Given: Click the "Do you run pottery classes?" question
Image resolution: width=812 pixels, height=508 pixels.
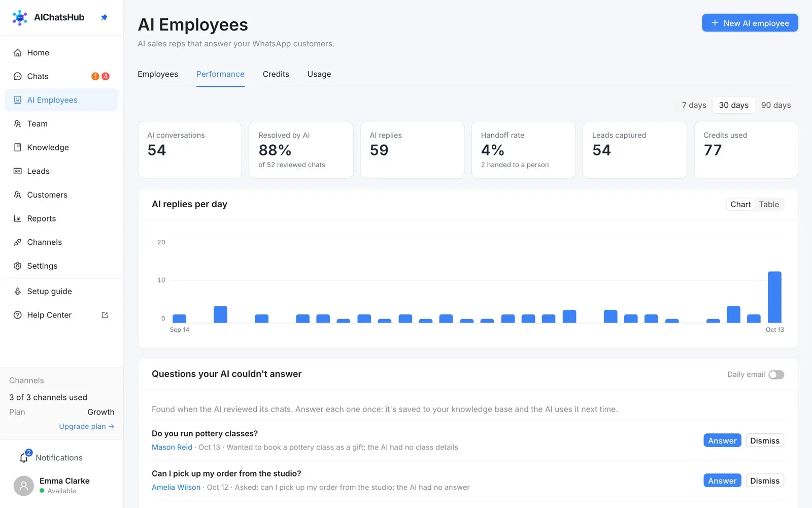Looking at the screenshot, I should (x=205, y=433).
